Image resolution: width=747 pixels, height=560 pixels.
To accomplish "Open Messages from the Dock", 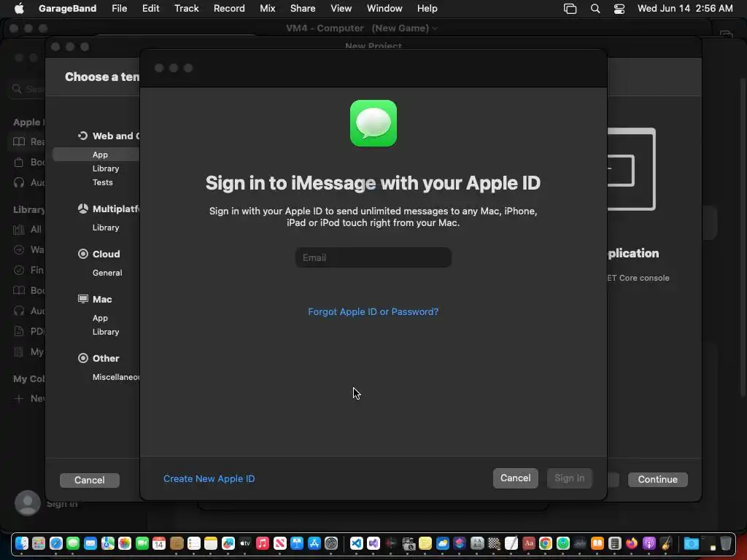I will point(73,543).
